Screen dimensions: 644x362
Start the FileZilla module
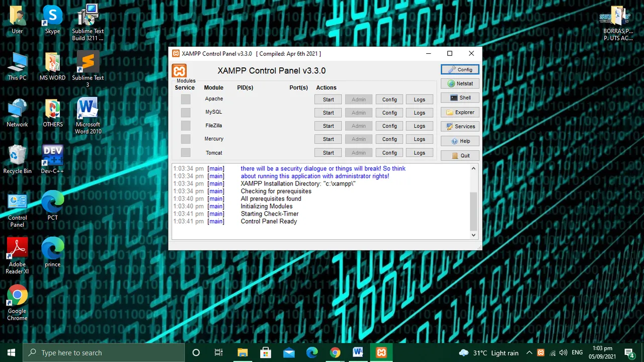(329, 126)
